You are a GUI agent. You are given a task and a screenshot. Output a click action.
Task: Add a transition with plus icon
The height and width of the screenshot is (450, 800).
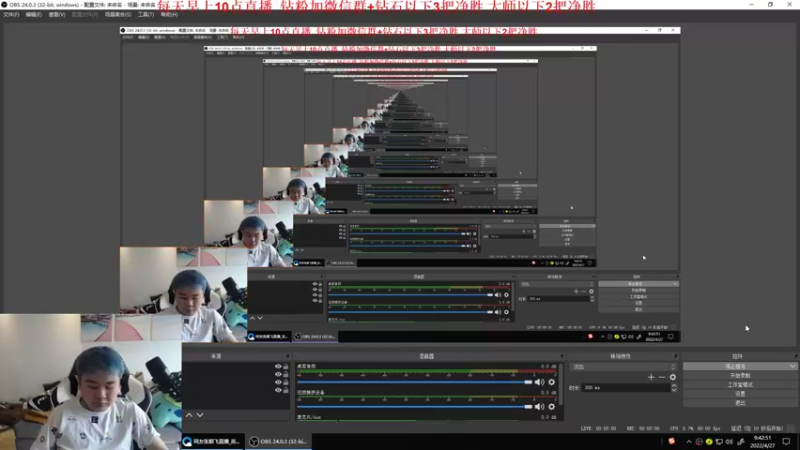click(651, 377)
